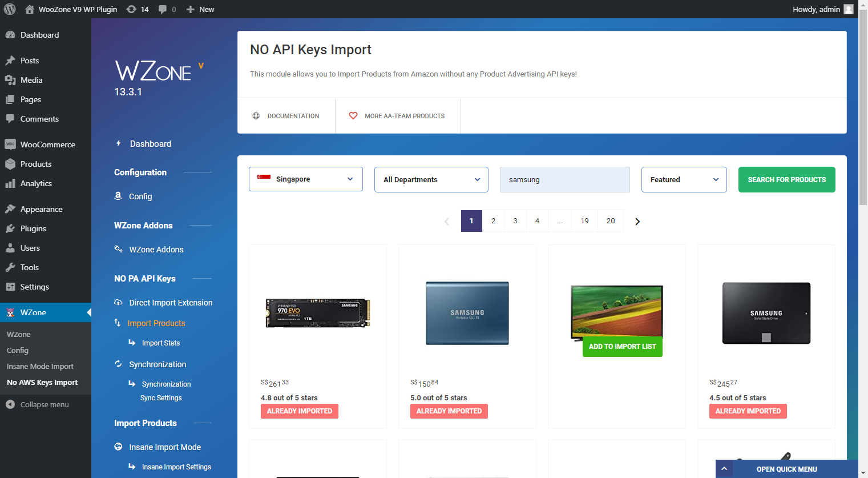The width and height of the screenshot is (868, 478).
Task: Click the WordPress logo icon
Action: pos(10,9)
